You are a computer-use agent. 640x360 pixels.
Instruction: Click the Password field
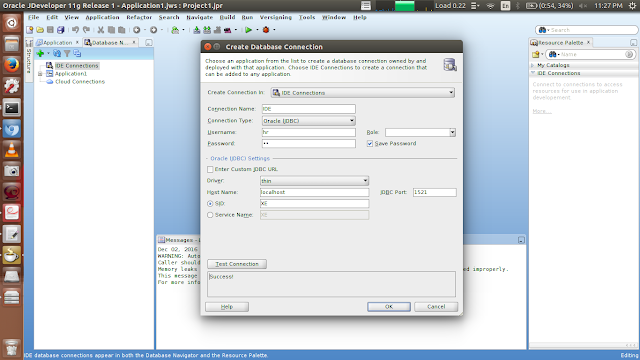pyautogui.click(x=309, y=144)
